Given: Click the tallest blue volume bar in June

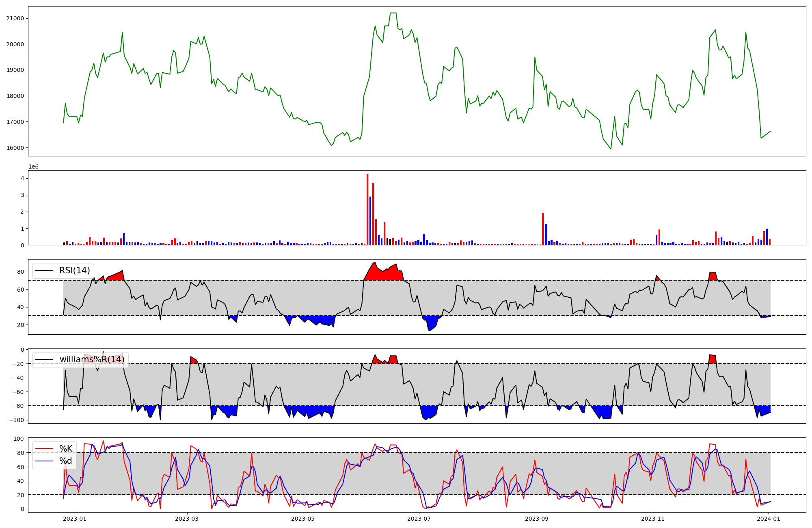Looking at the screenshot, I should (x=370, y=221).
